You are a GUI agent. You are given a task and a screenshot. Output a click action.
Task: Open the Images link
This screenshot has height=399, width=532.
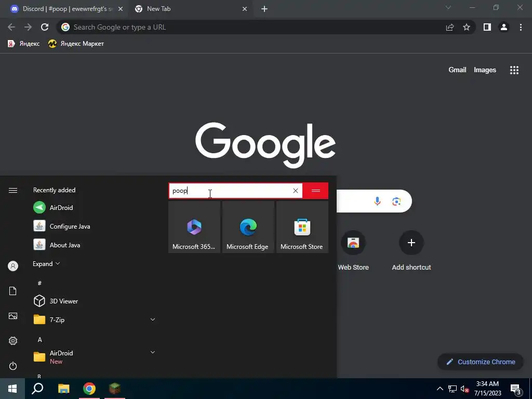tap(485, 70)
